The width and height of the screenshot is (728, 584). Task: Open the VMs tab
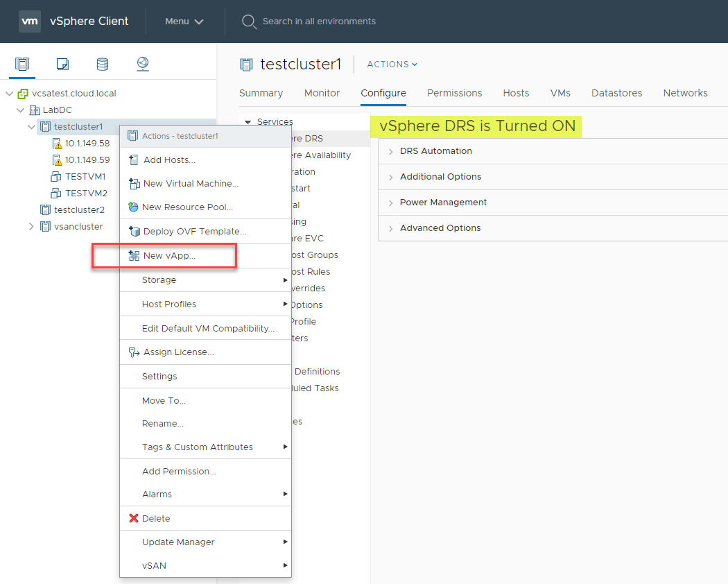pos(560,93)
